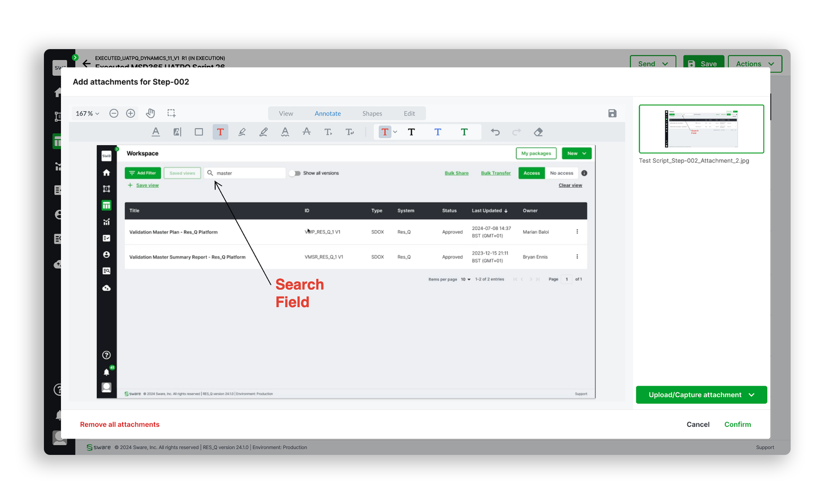Expand the New package dropdown
The height and width of the screenshot is (504, 835).
584,154
